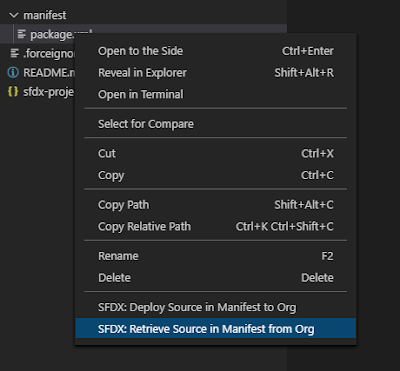This screenshot has width=400, height=371.
Task: Choose Rename from the context menu
Action: (216, 256)
